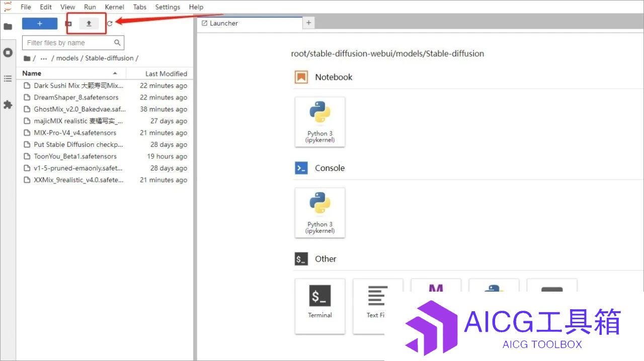Select GhostMix_v2.0_Bakedvae file
This screenshot has height=361, width=644.
pos(105,109)
